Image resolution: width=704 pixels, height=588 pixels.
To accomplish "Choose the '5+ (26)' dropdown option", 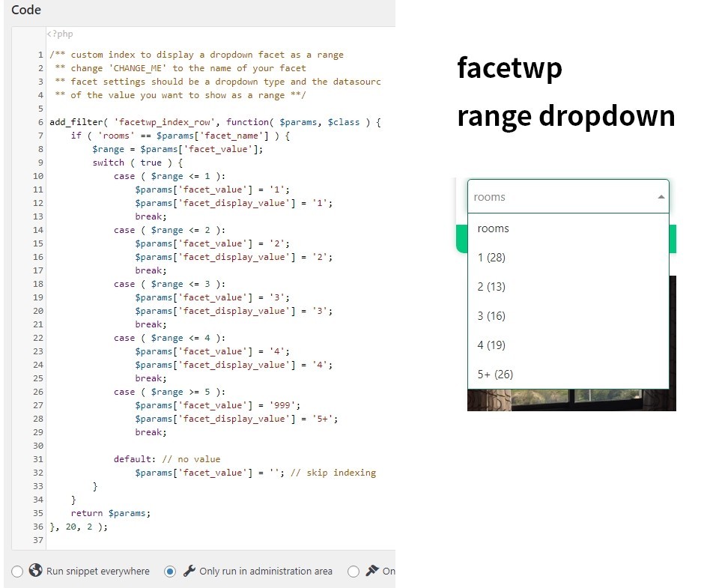I will pos(568,375).
